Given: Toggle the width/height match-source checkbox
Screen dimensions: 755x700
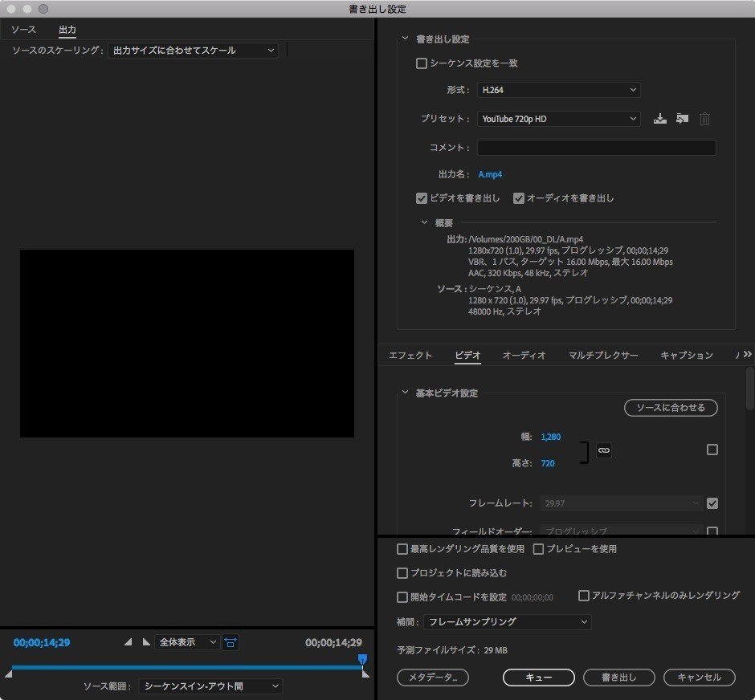Looking at the screenshot, I should 712,450.
